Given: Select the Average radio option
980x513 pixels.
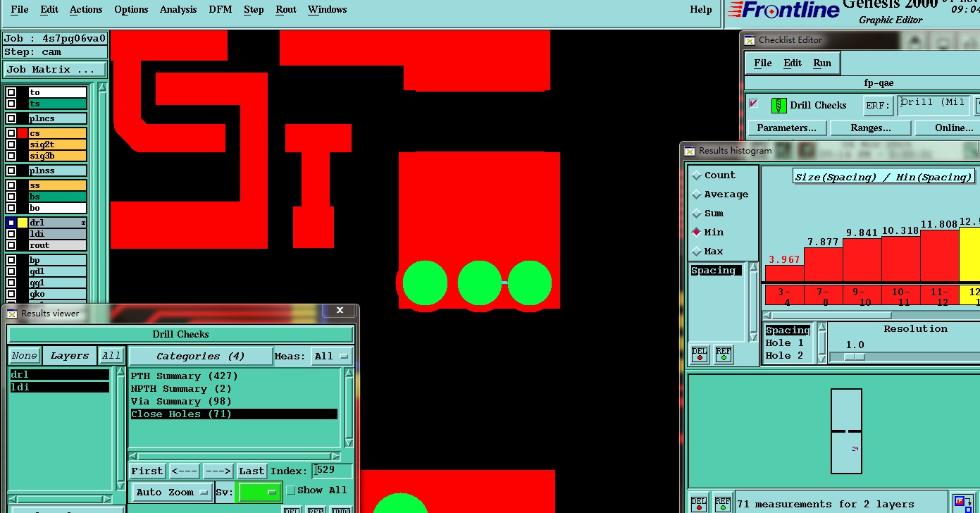Looking at the screenshot, I should point(697,194).
